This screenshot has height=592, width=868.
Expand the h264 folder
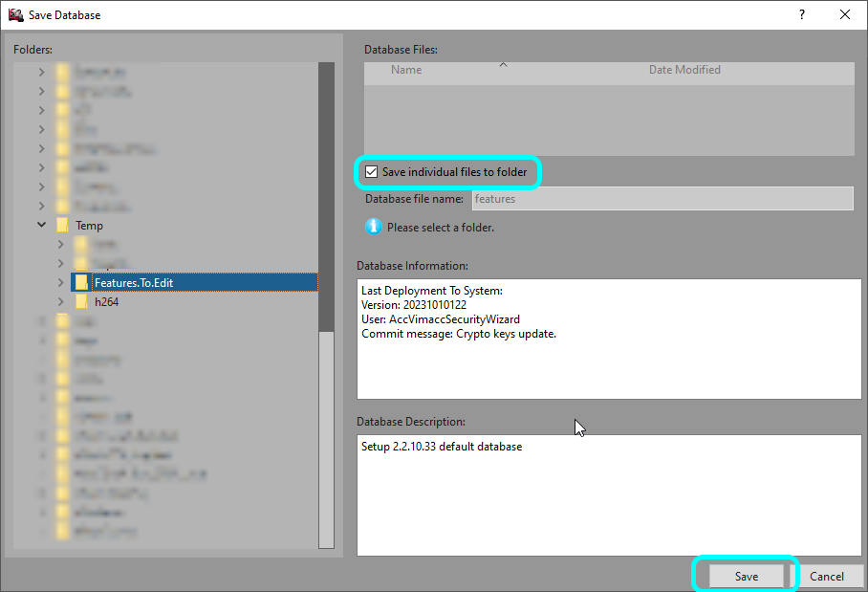click(60, 302)
